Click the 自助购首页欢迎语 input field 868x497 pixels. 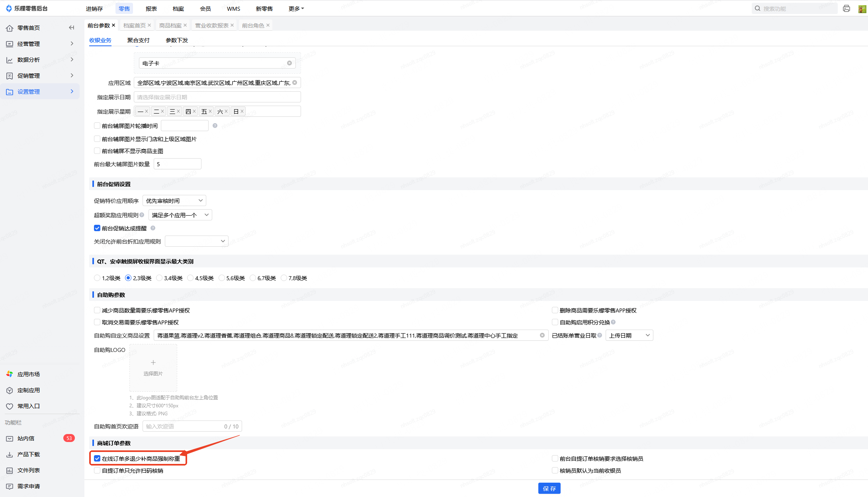183,426
